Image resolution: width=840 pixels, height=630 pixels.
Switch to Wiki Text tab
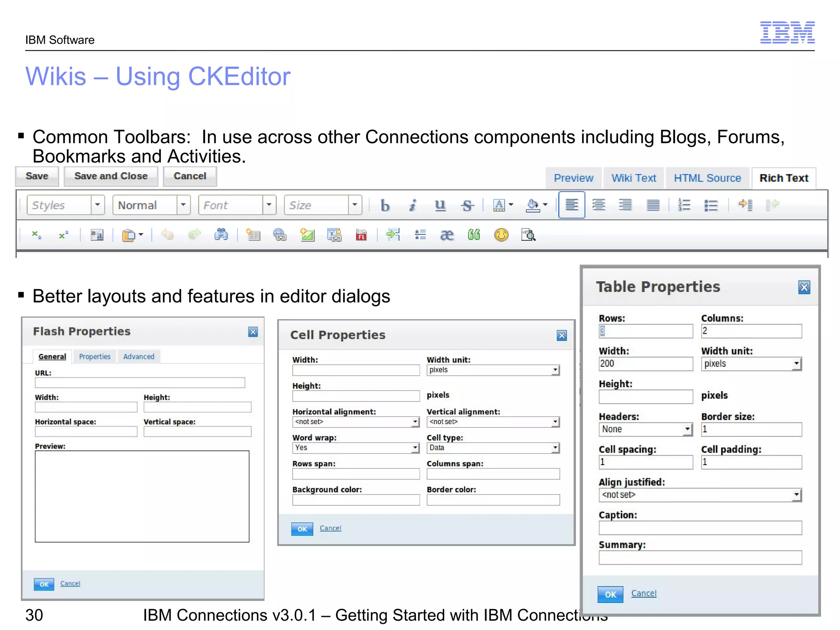coord(634,178)
